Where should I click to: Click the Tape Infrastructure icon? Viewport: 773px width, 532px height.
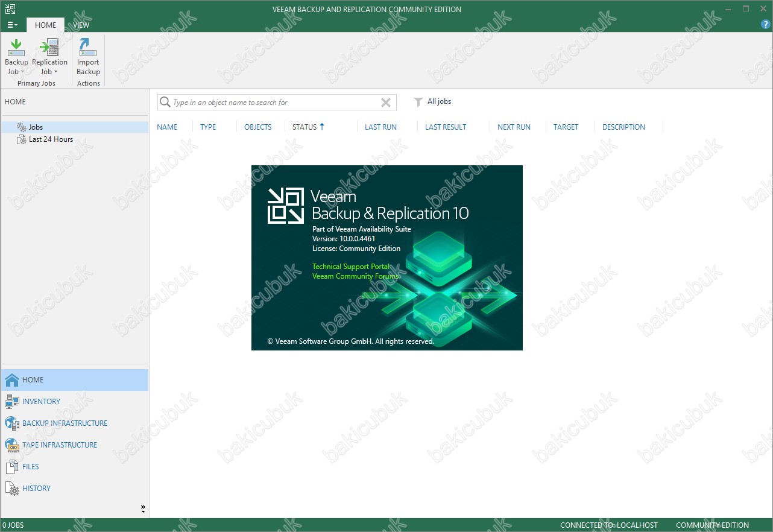[12, 445]
